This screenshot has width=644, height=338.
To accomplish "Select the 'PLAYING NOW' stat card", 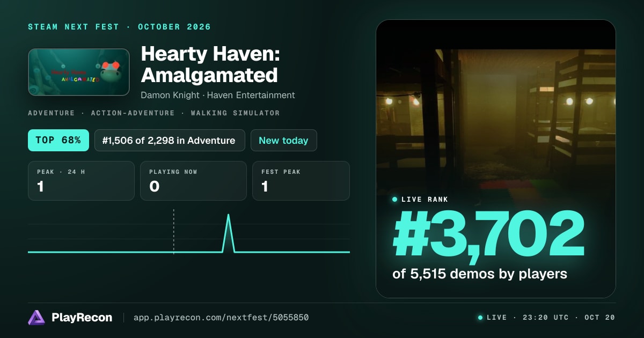I will [x=193, y=181].
